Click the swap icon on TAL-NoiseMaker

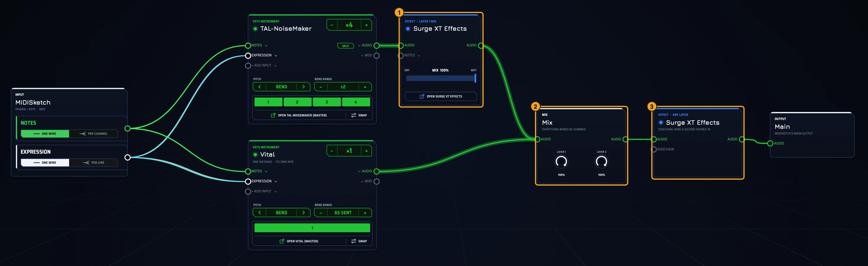click(x=353, y=115)
